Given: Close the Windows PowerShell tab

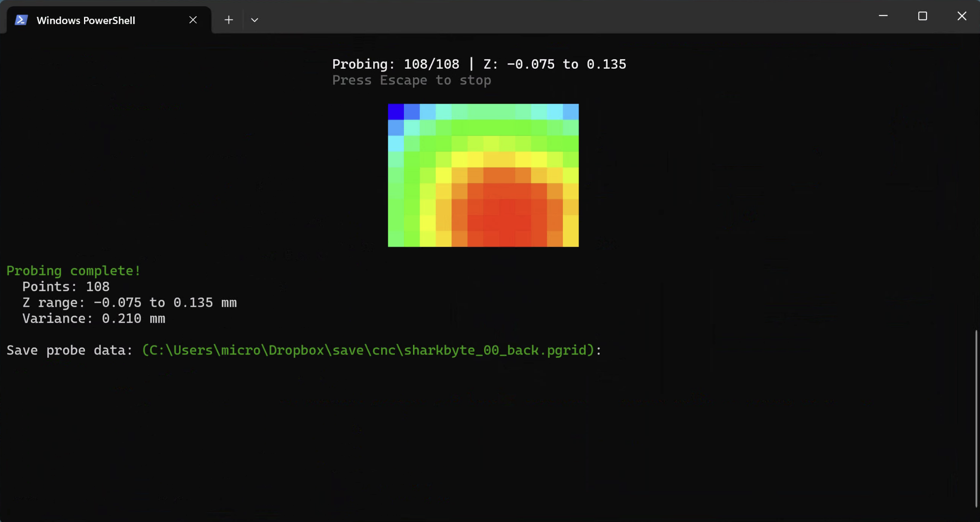Looking at the screenshot, I should coord(193,19).
